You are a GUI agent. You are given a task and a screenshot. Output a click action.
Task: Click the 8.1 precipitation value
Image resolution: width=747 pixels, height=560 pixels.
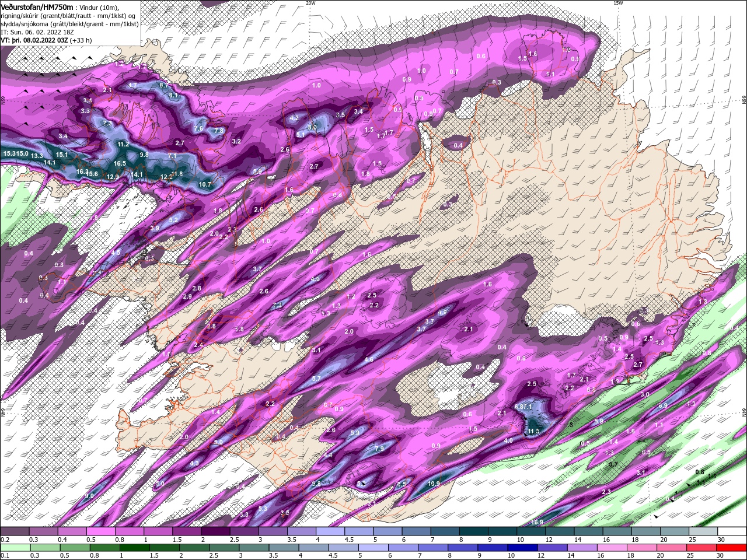pyautogui.click(x=173, y=95)
